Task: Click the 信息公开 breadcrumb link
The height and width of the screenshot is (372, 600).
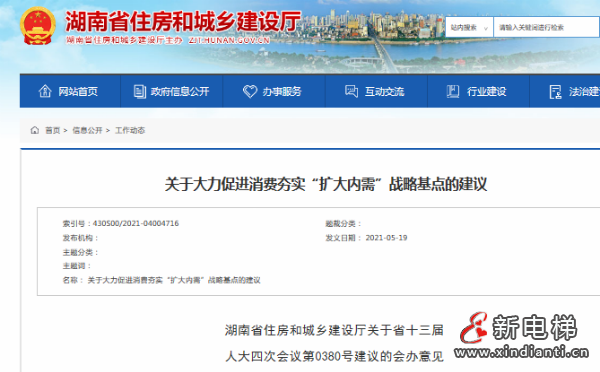Action: point(87,131)
